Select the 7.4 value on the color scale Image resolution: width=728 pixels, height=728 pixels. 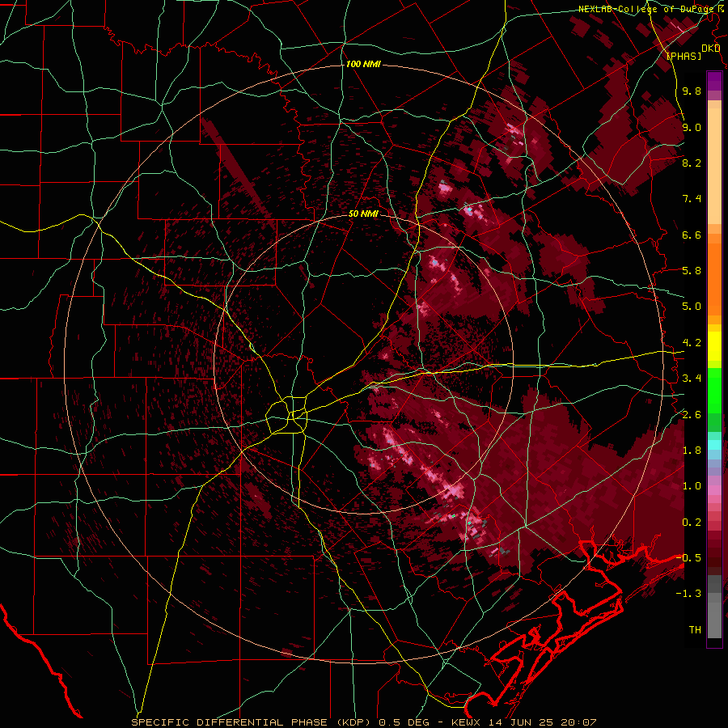pos(692,199)
